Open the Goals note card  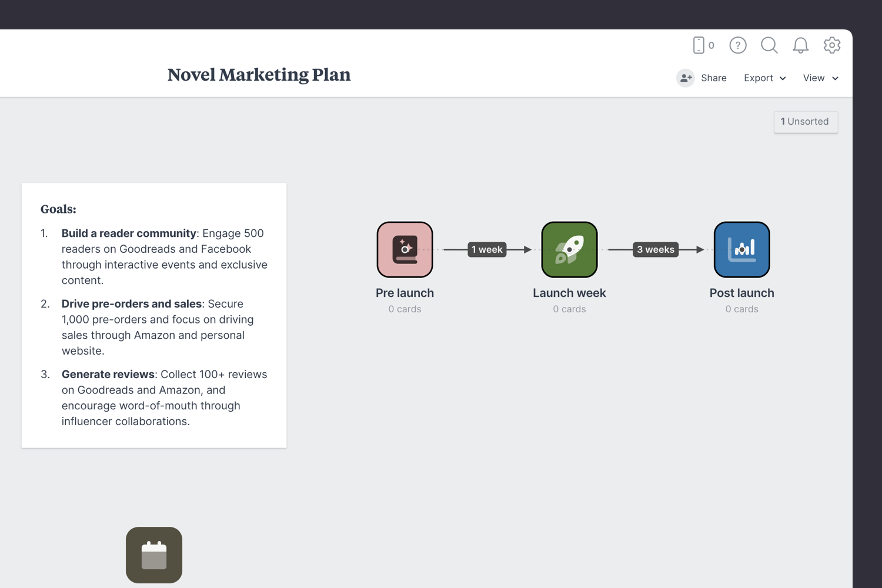point(154,314)
